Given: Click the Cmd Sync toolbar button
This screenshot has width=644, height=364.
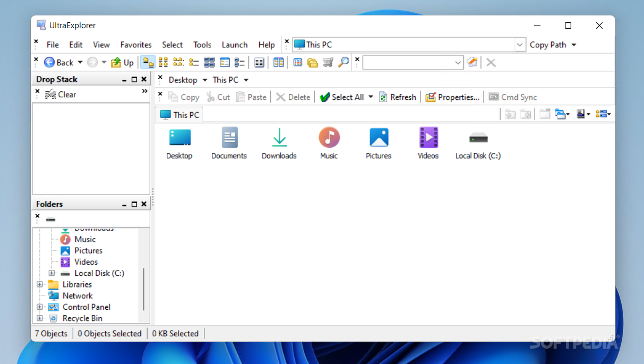Looking at the screenshot, I should (x=513, y=97).
